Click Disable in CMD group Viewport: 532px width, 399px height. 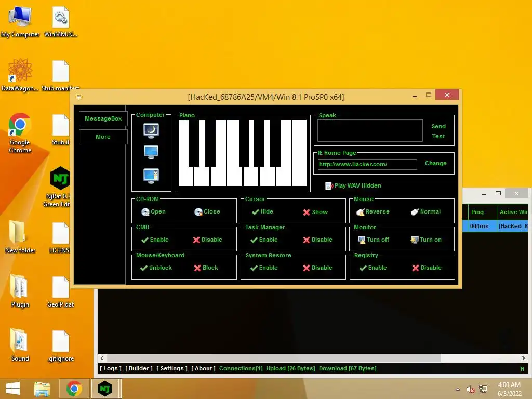coord(207,240)
